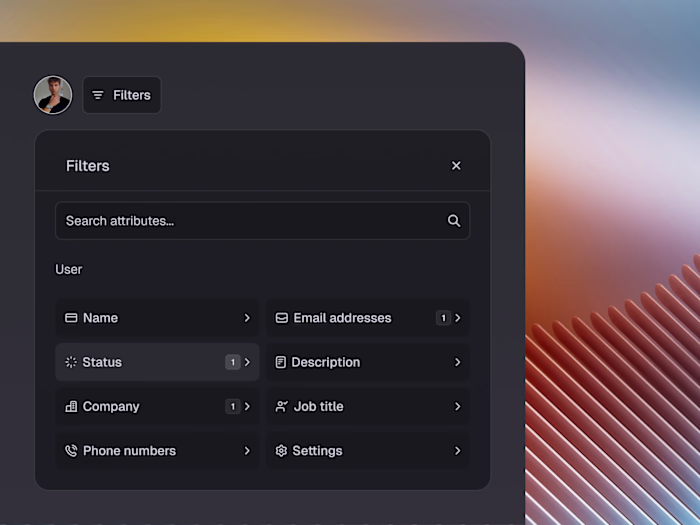The image size is (700, 525).
Task: Click the Email addresses envelope icon
Action: 281,318
